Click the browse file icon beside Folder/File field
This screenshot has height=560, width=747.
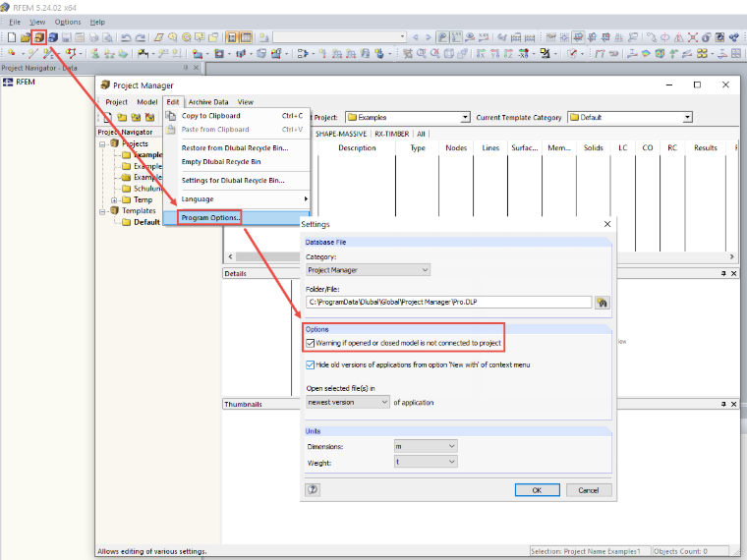point(603,303)
